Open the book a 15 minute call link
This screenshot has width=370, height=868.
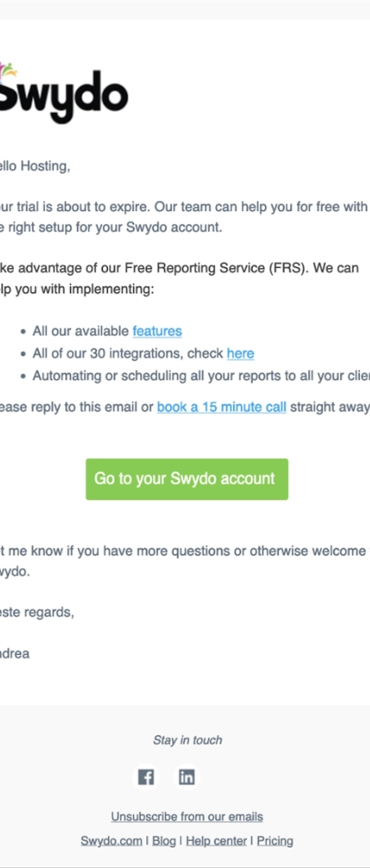pyautogui.click(x=221, y=407)
